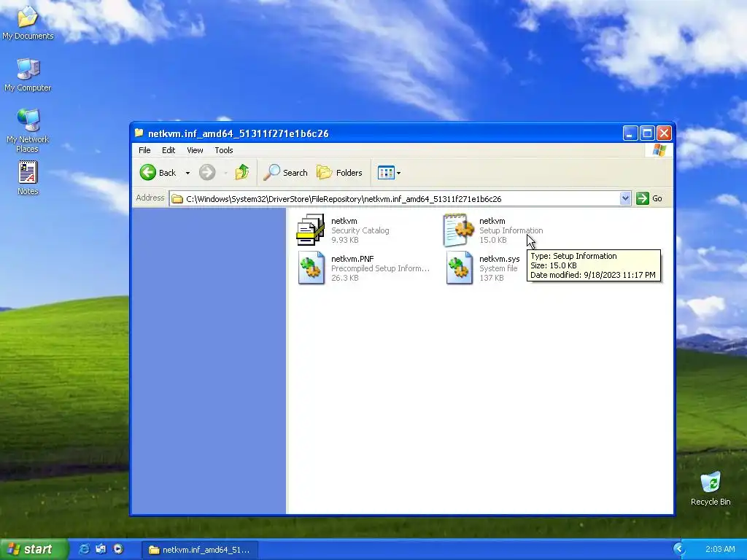Viewport: 747px width, 560px height.
Task: Click the 'Precompiled Setup Inform...' type text
Action: coord(380,268)
